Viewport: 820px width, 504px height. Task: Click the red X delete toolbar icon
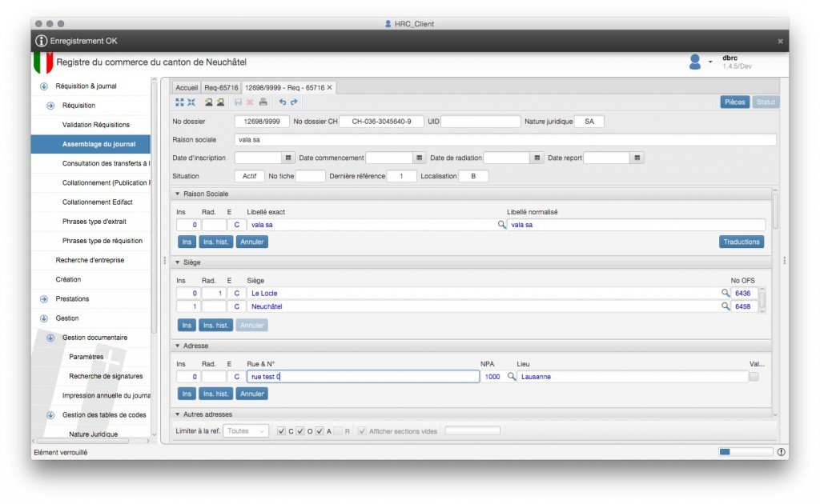[x=250, y=102]
